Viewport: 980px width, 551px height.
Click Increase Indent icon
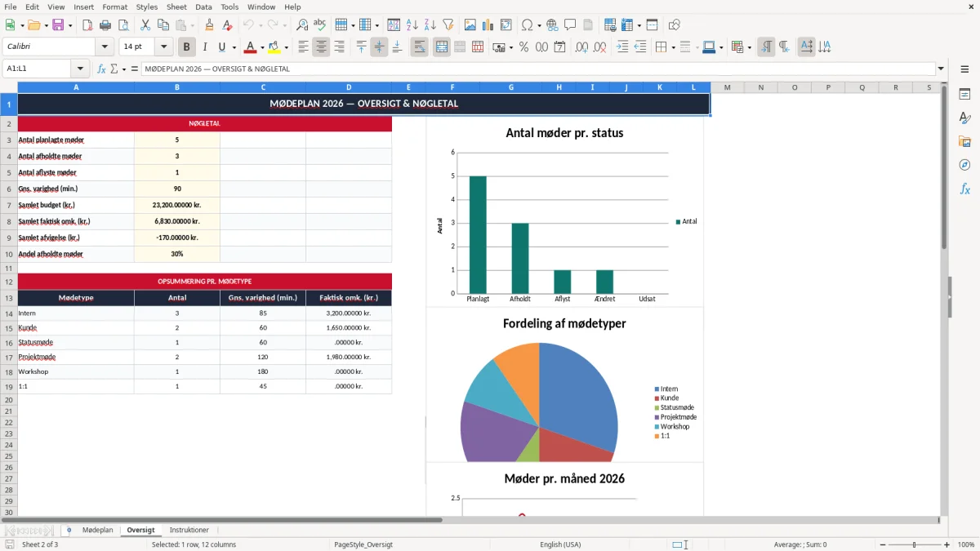pyautogui.click(x=622, y=47)
